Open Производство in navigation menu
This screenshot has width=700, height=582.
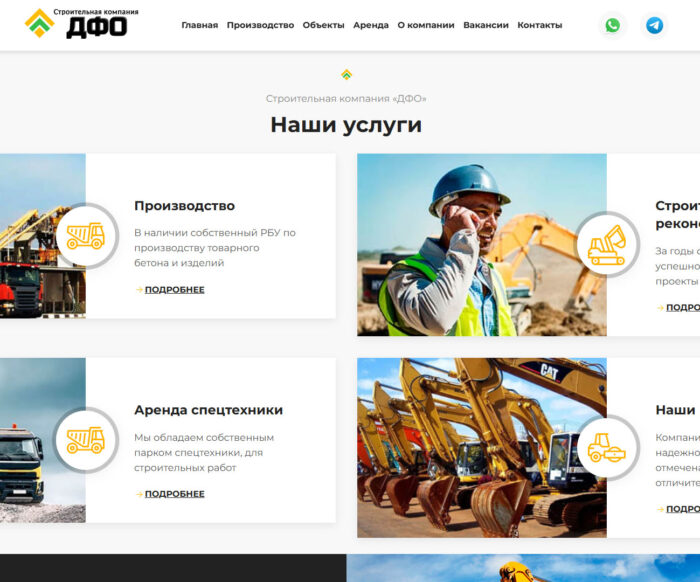[260, 25]
